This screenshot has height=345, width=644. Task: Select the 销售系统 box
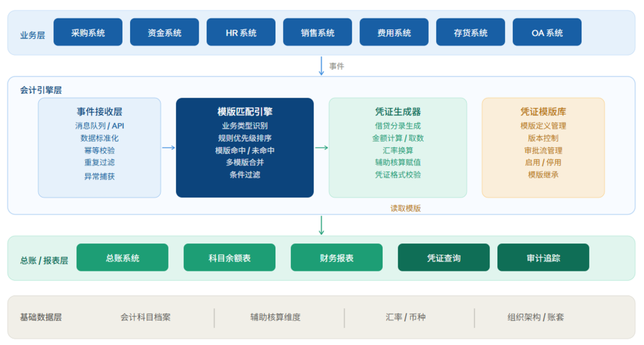[317, 32]
